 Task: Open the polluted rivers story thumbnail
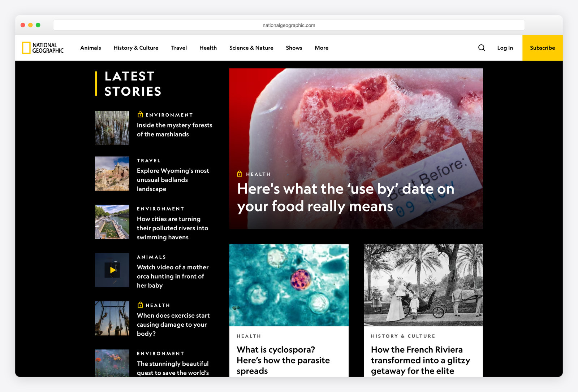112,222
